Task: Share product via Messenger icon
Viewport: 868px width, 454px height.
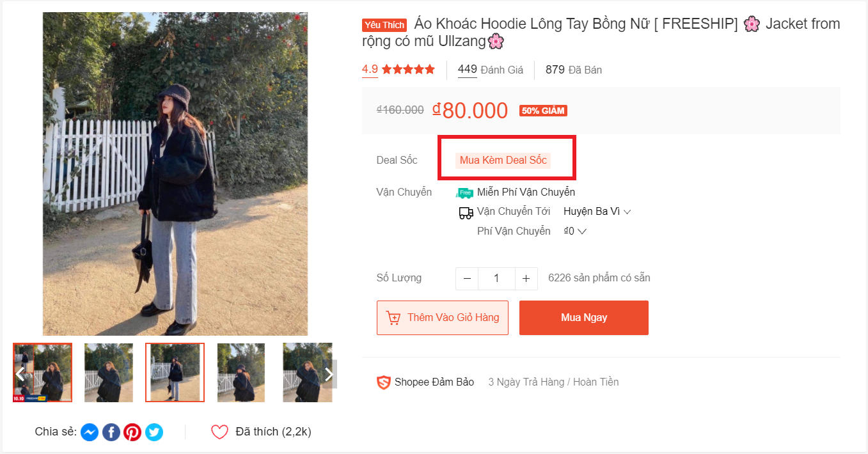Action: [x=90, y=432]
